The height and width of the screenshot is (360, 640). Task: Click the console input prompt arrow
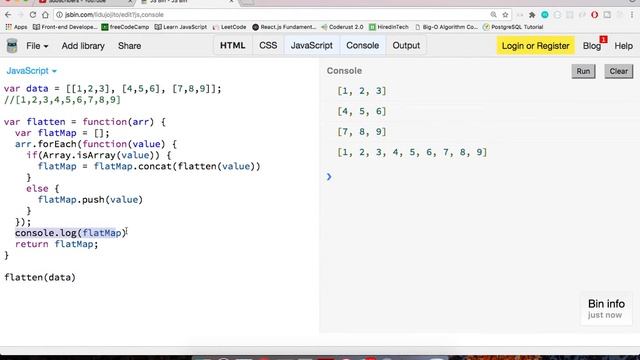329,177
